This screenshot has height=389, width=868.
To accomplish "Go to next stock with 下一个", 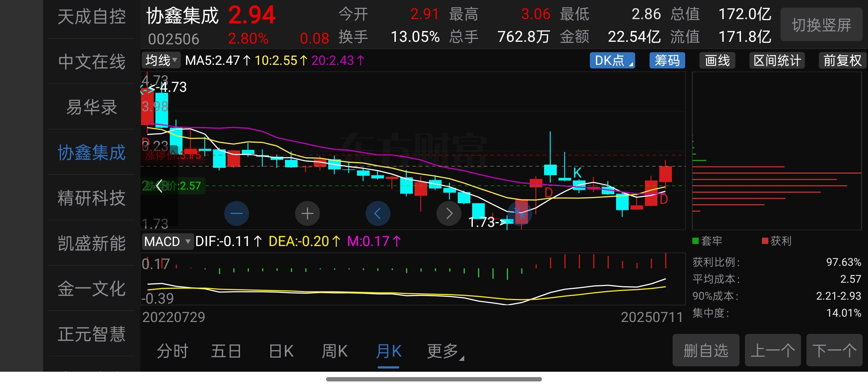I will tap(834, 350).
